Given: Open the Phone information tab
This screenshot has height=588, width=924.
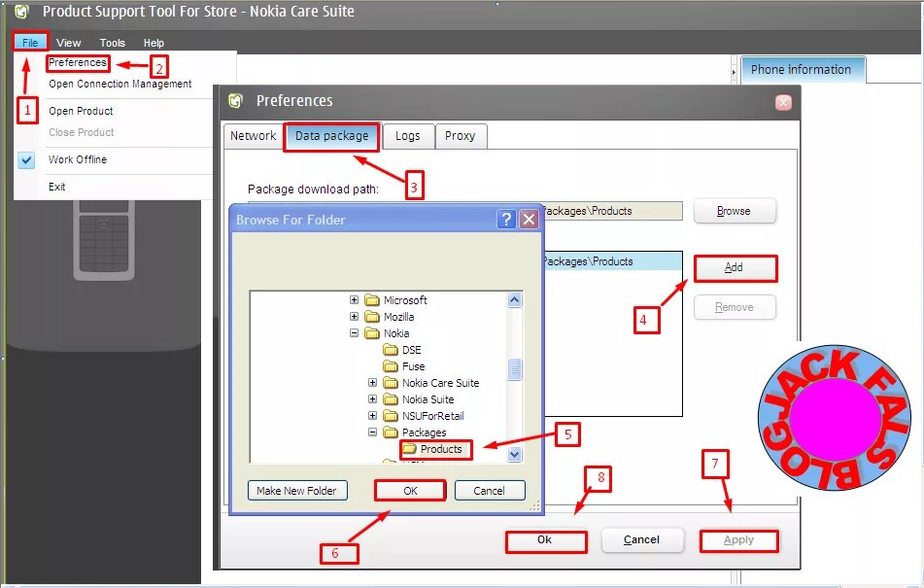Looking at the screenshot, I should click(x=802, y=70).
